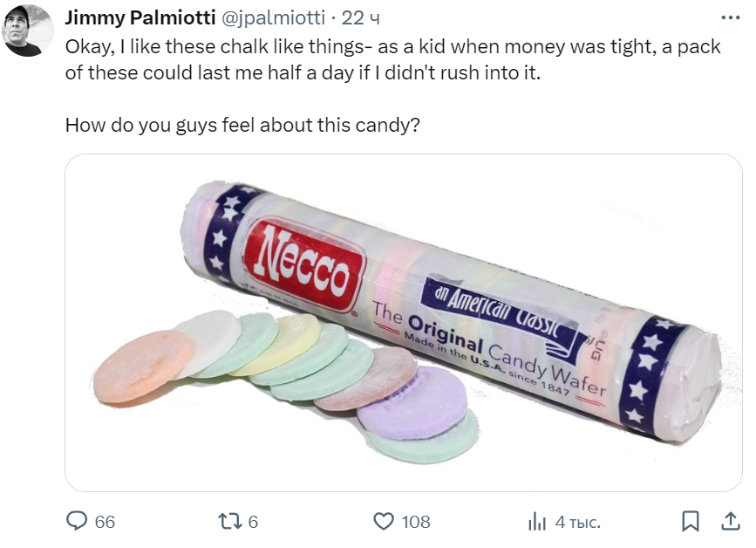This screenshot has width=756, height=548.
Task: Open the three-dot more options menu
Action: [x=729, y=17]
